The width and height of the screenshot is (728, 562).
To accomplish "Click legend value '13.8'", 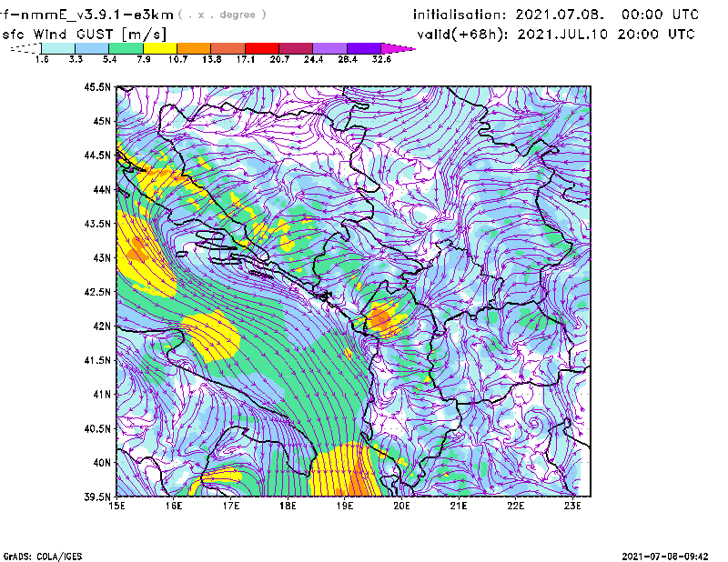I will pyautogui.click(x=211, y=59).
